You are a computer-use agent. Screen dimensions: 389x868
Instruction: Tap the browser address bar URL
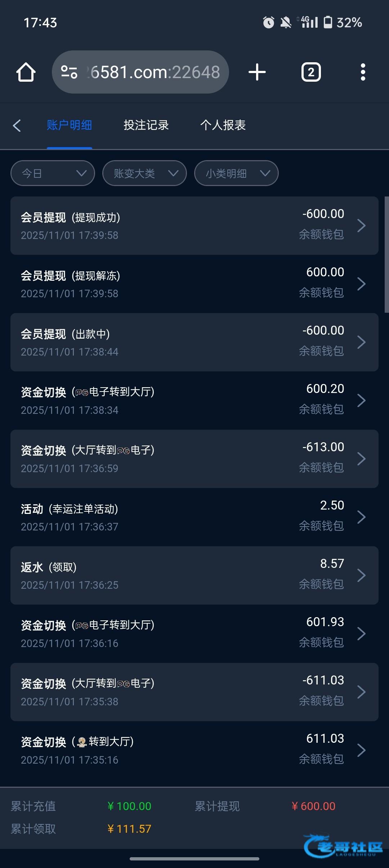(155, 72)
